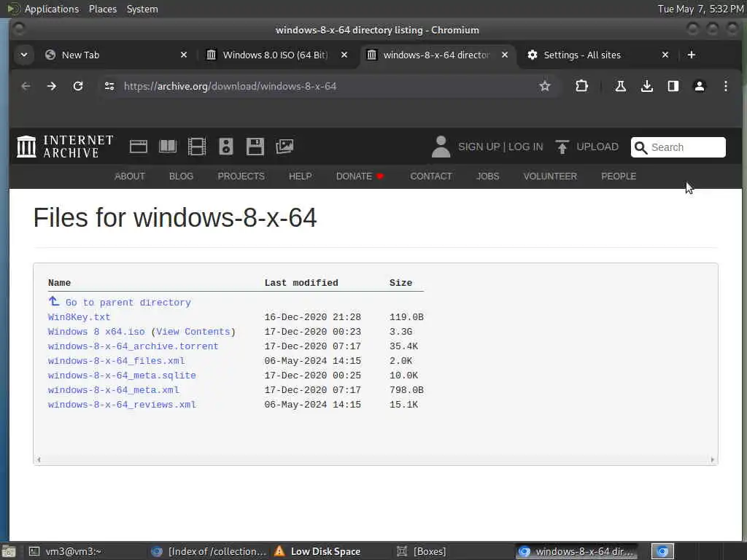747x560 pixels.
Task: Click SIGN UP link
Action: (x=479, y=147)
